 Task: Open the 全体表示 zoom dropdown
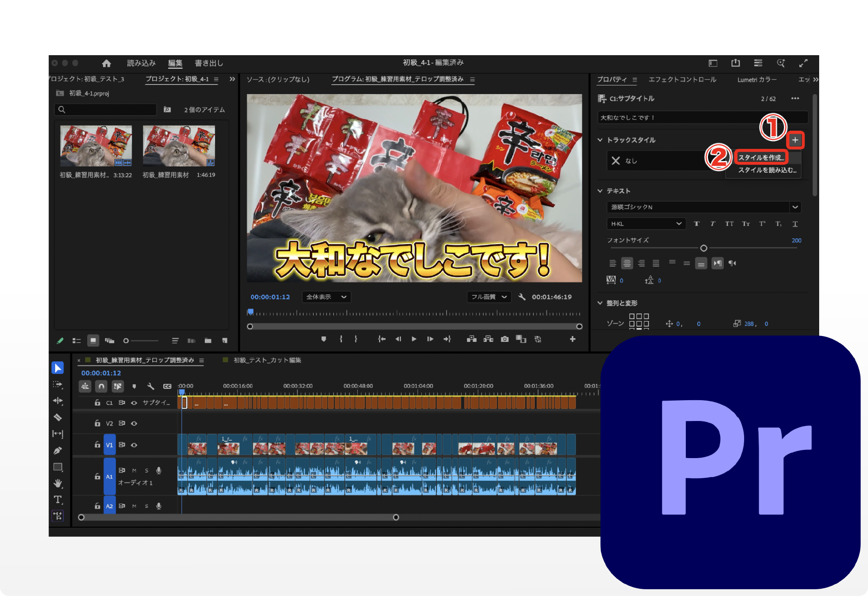pyautogui.click(x=326, y=297)
